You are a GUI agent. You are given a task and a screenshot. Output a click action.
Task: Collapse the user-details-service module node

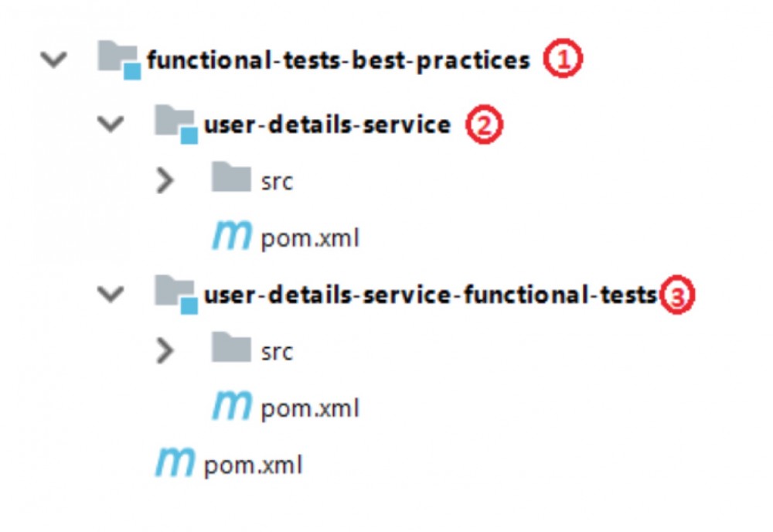pyautogui.click(x=112, y=124)
